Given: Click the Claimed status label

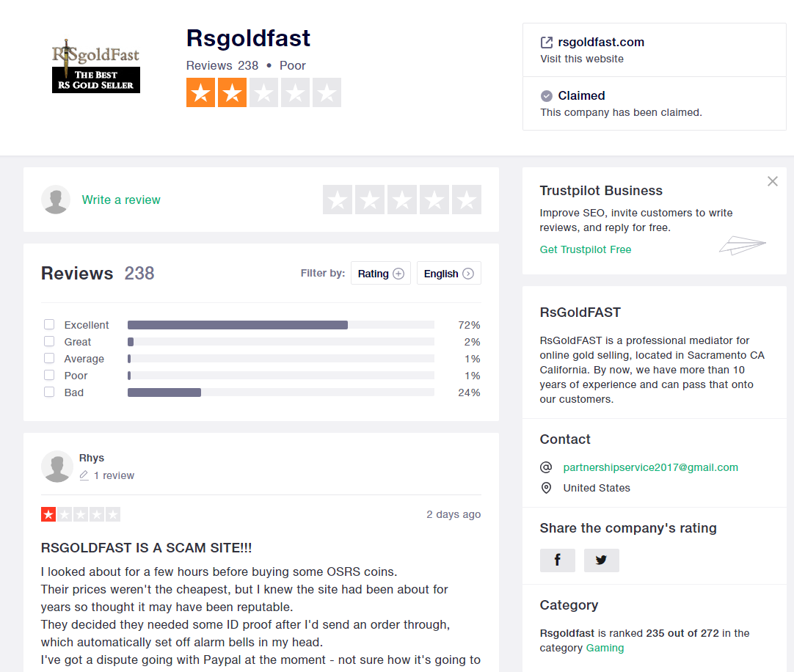Looking at the screenshot, I should click(x=581, y=95).
